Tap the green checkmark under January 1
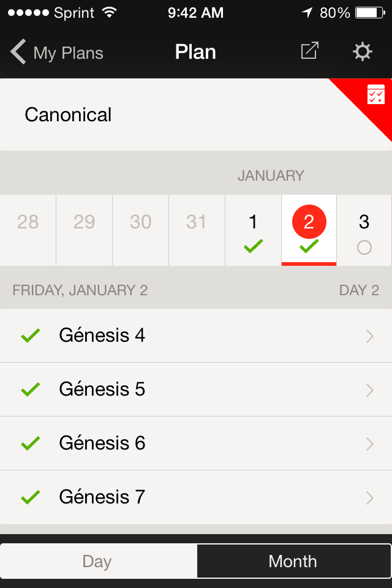 [x=253, y=247]
